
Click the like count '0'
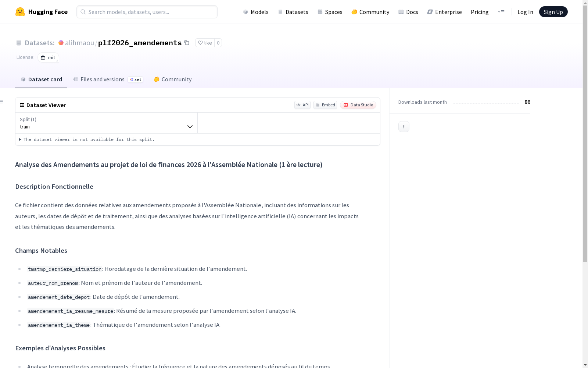coord(218,43)
